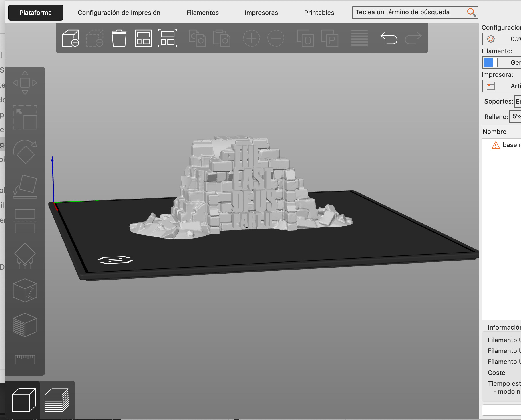Screen dimensions: 521x420
Task: Arrange selection with bracketed layout icon
Action: [168, 38]
